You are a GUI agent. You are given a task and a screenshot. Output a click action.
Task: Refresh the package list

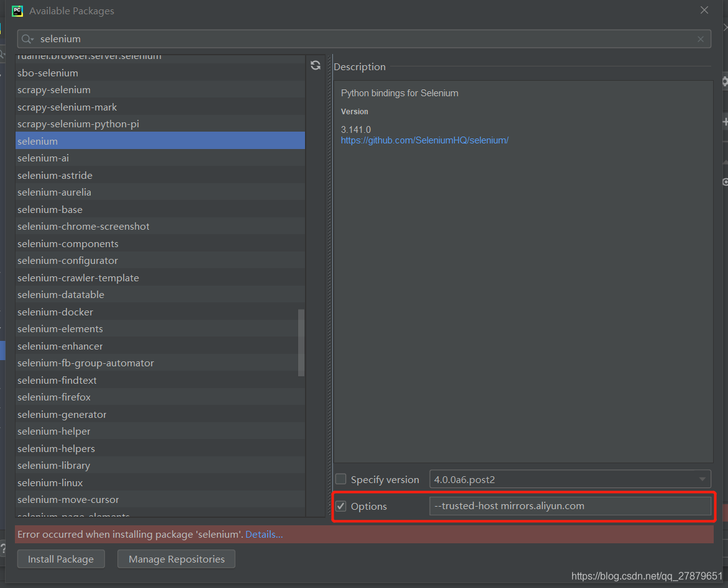click(x=316, y=65)
